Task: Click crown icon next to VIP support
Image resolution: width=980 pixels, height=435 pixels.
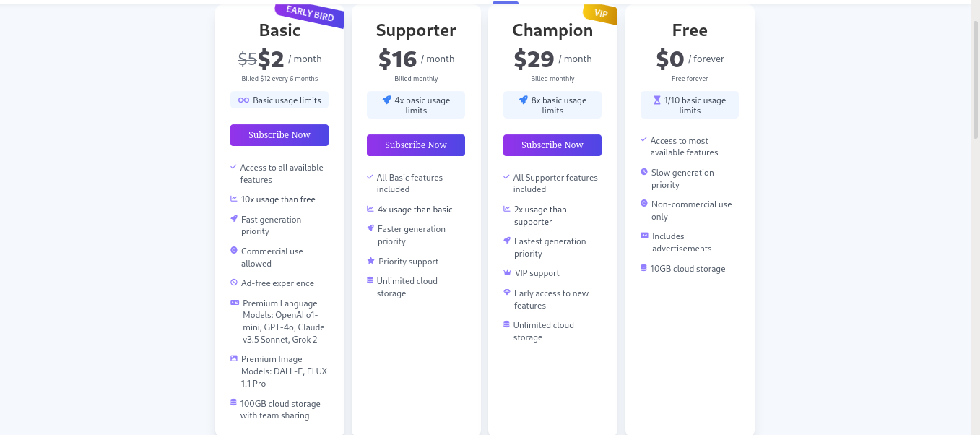Action: [x=507, y=273]
